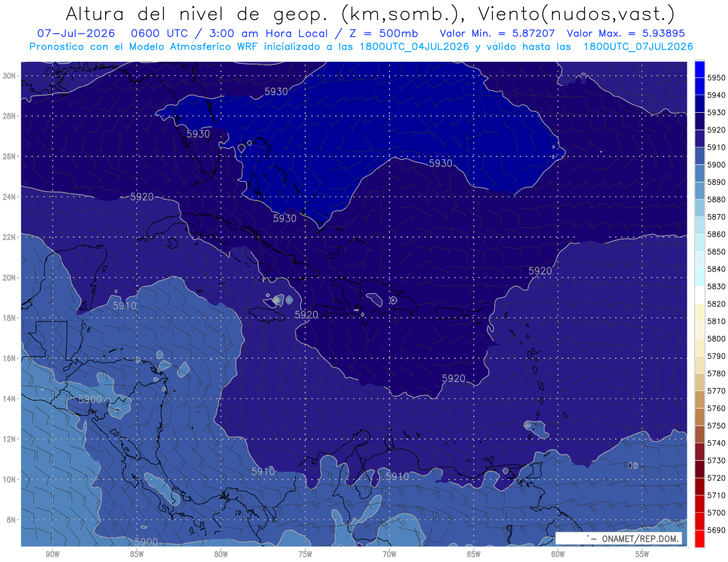
Task: Click the 12N latitude axis label
Action: [10, 439]
